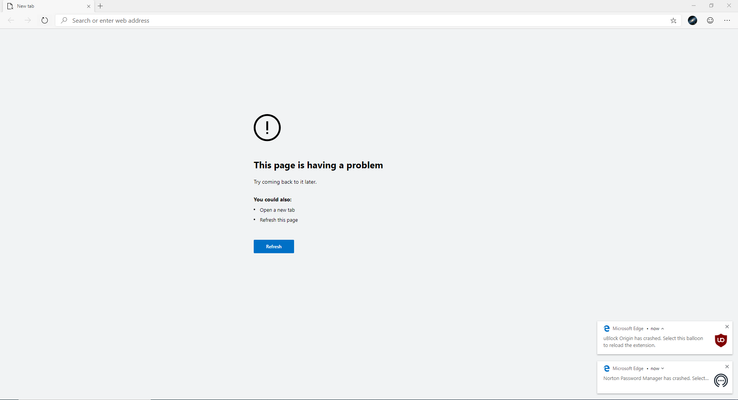This screenshot has width=738, height=400.
Task: Open a new tab with plus icon
Action: click(x=100, y=6)
